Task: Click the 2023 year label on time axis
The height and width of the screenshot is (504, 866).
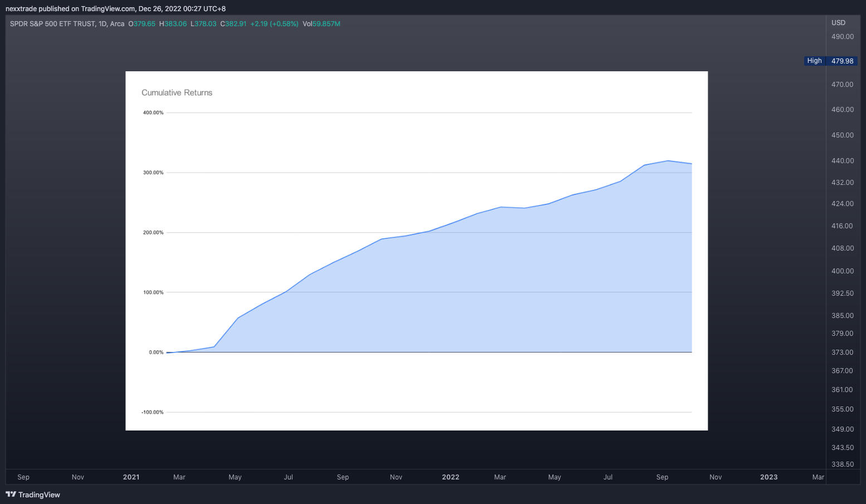Action: tap(768, 477)
